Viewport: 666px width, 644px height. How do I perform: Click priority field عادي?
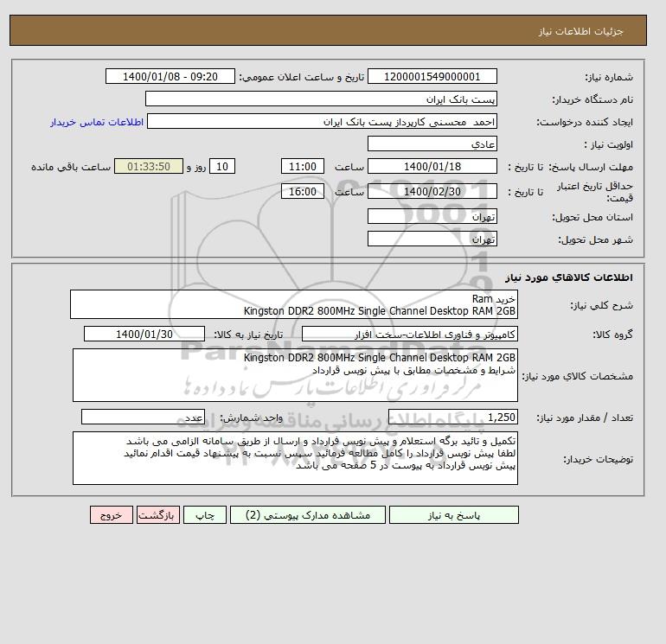[x=432, y=143]
